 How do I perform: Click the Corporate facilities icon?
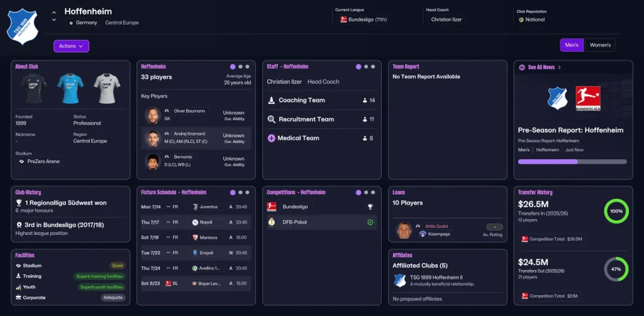click(18, 298)
